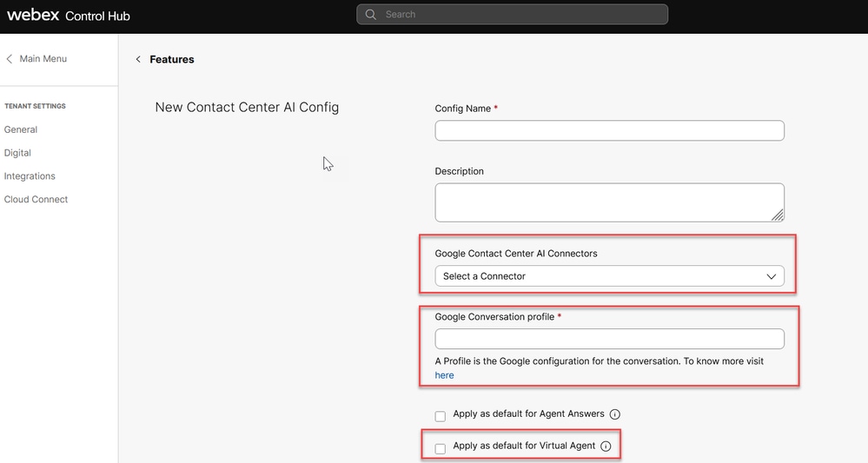This screenshot has width=868, height=463.
Task: Click the Main Menu back arrow
Action: 9,59
